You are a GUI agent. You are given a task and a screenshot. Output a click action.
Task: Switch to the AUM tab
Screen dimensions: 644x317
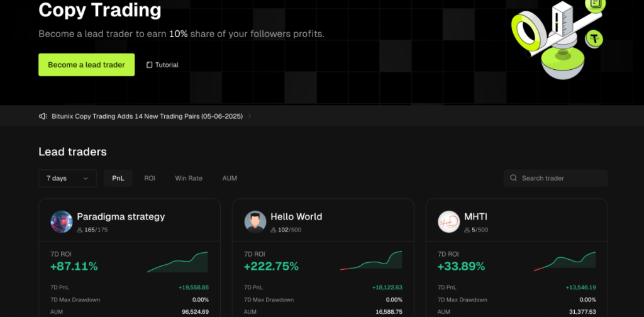coord(230,178)
